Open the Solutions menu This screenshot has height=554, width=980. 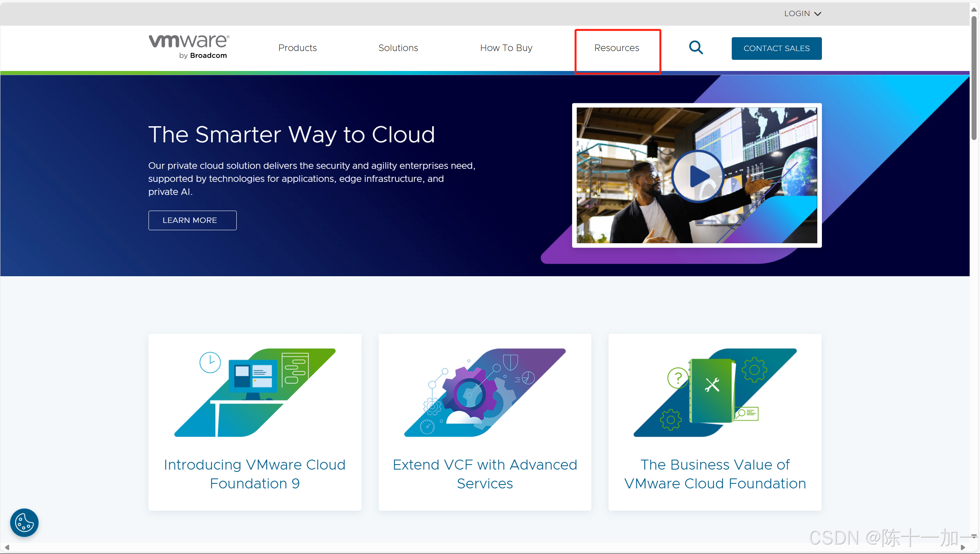(398, 48)
